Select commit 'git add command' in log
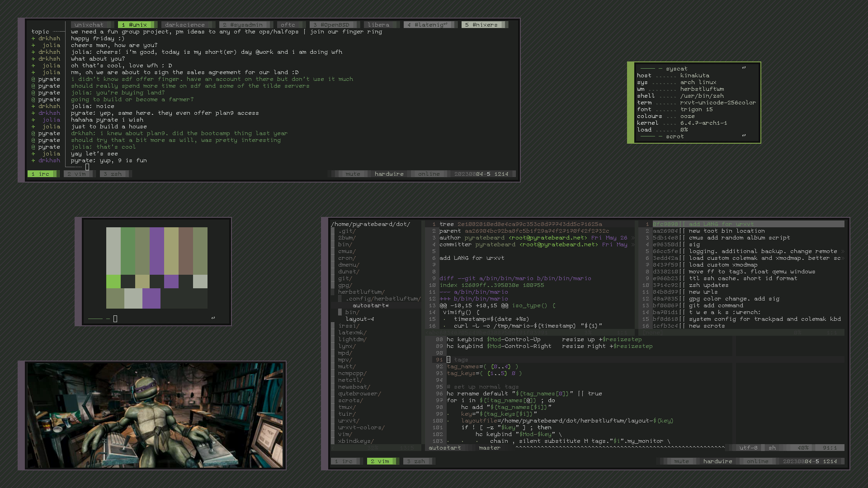The height and width of the screenshot is (488, 868). click(716, 305)
